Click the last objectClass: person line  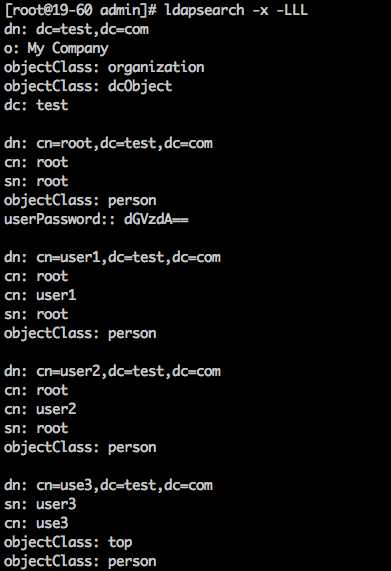click(x=80, y=562)
